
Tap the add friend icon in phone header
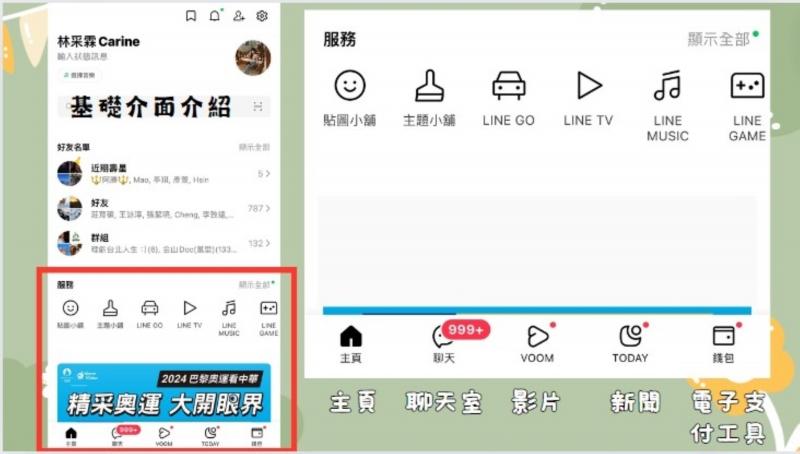pyautogui.click(x=239, y=16)
